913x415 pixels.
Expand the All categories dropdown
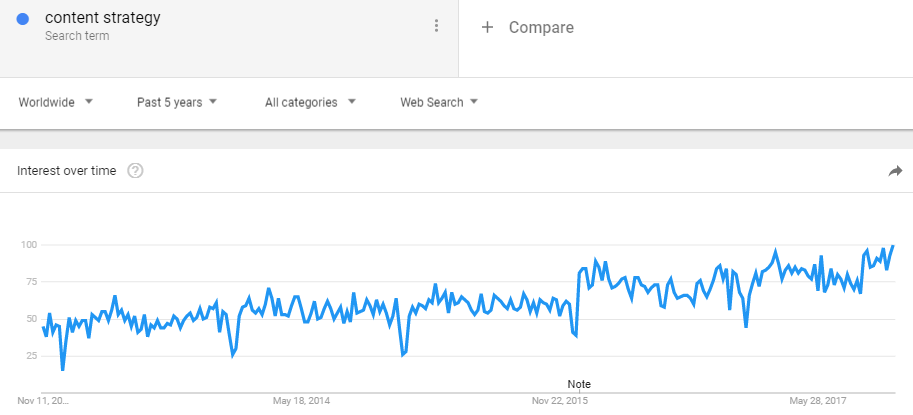pos(310,102)
